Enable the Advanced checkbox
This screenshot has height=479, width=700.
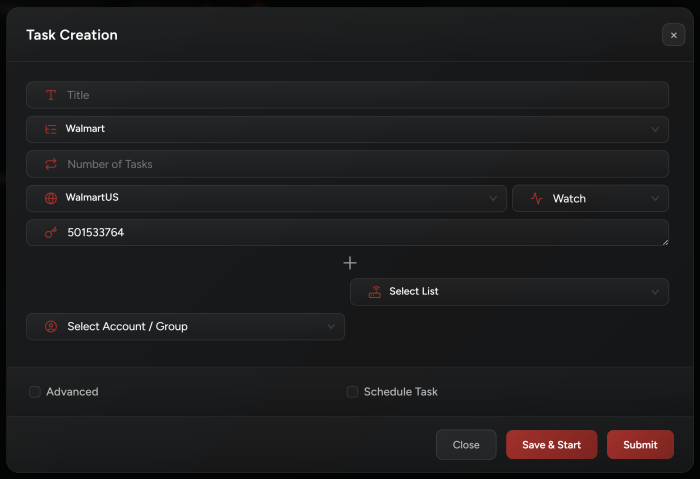pos(35,392)
